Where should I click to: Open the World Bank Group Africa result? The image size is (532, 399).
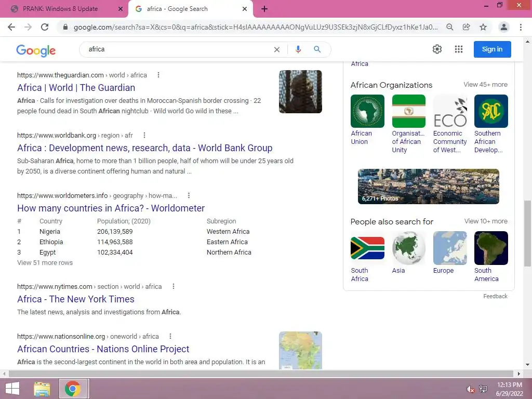pos(145,148)
